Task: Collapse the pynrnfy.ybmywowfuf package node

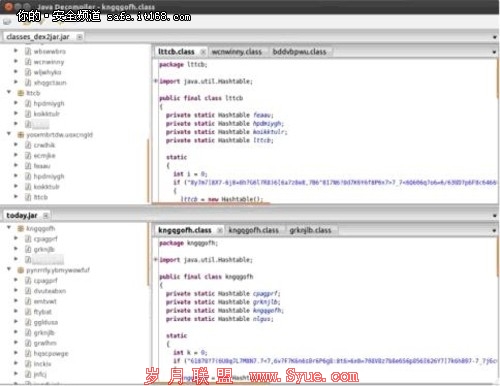Action: pos(9,269)
